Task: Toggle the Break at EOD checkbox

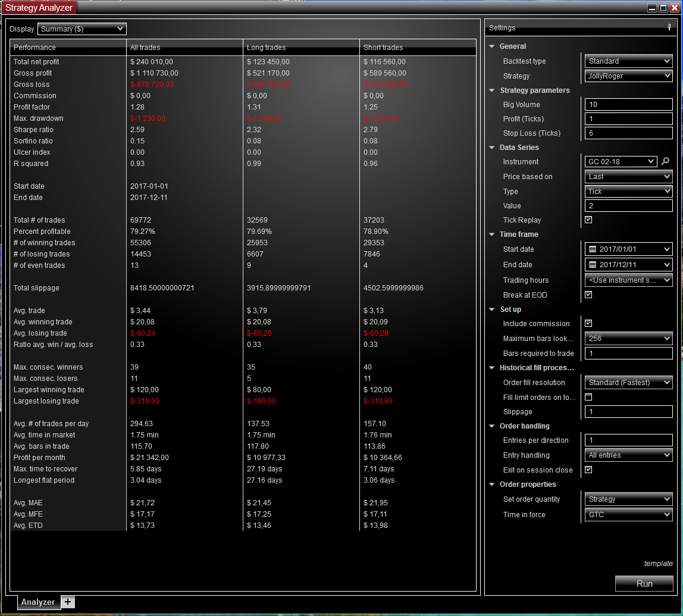Action: pos(588,295)
